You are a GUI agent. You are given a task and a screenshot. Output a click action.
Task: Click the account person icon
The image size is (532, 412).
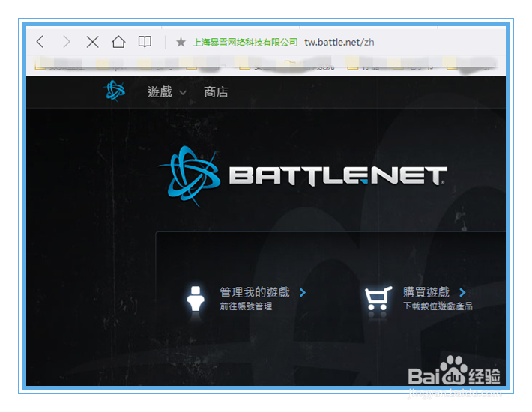pos(196,298)
